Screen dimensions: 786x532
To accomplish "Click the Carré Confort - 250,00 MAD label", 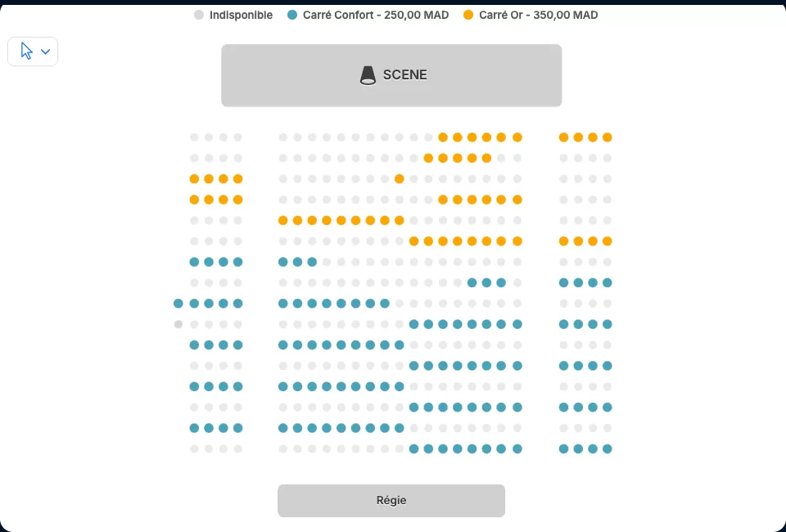I will click(376, 15).
